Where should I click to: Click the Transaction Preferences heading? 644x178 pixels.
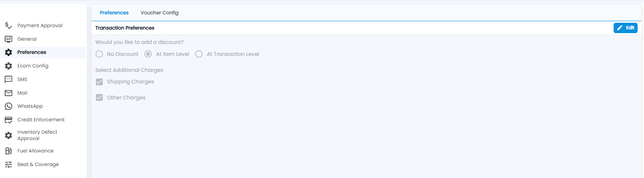tap(125, 28)
